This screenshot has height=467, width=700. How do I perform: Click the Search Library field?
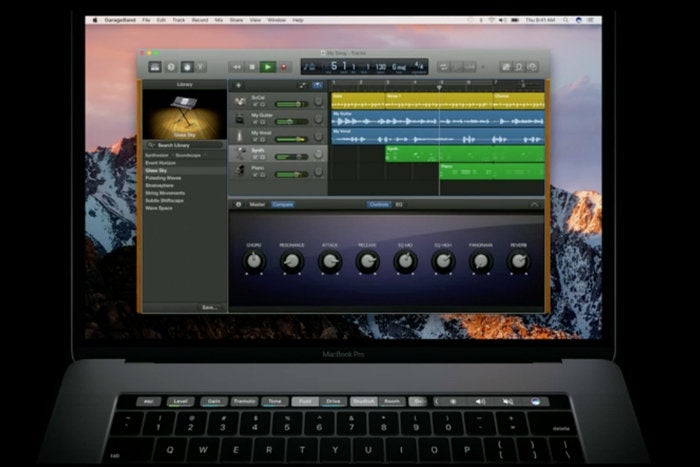pos(184,145)
